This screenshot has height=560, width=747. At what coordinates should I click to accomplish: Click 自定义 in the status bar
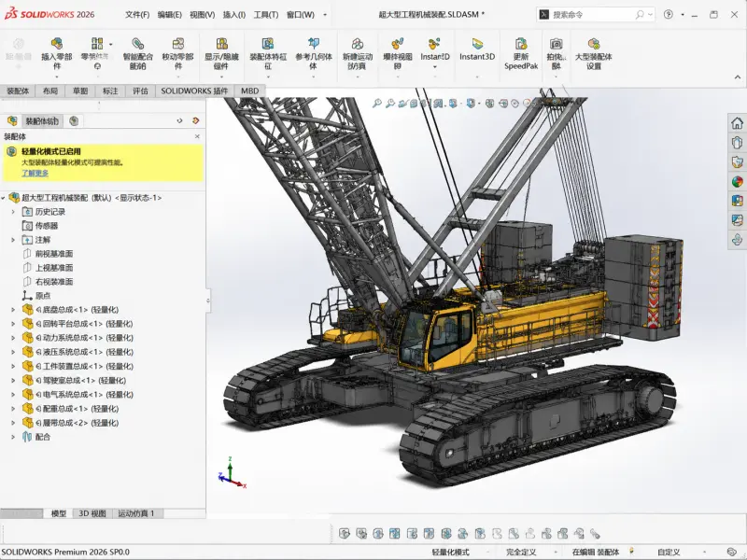669,552
